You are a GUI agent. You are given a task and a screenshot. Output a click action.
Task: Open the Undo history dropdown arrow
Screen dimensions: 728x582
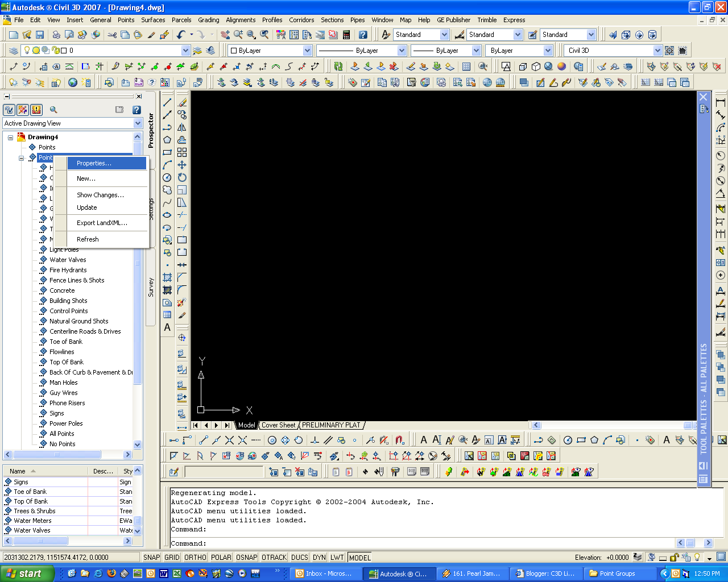[192, 35]
